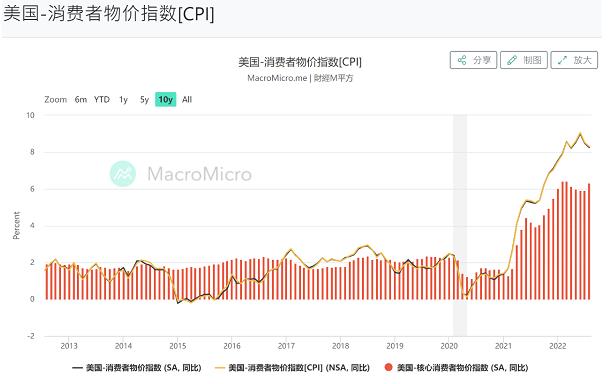614x384 pixels.
Task: Select the 5y zoom range
Action: coord(144,99)
